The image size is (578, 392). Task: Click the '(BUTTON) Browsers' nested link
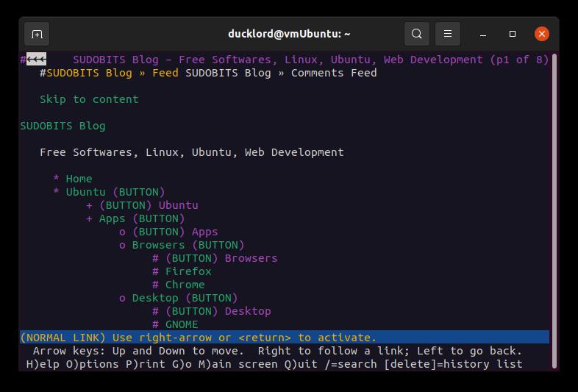click(x=221, y=258)
